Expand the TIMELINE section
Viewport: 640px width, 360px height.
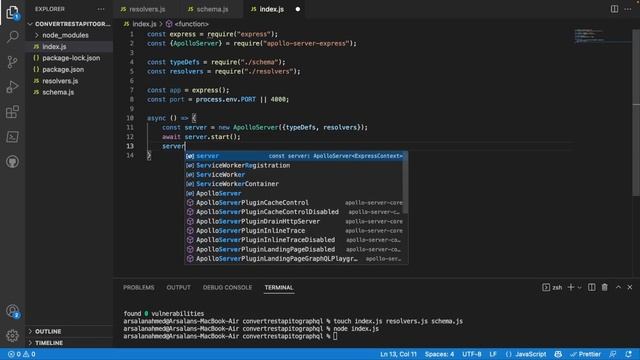click(x=49, y=343)
